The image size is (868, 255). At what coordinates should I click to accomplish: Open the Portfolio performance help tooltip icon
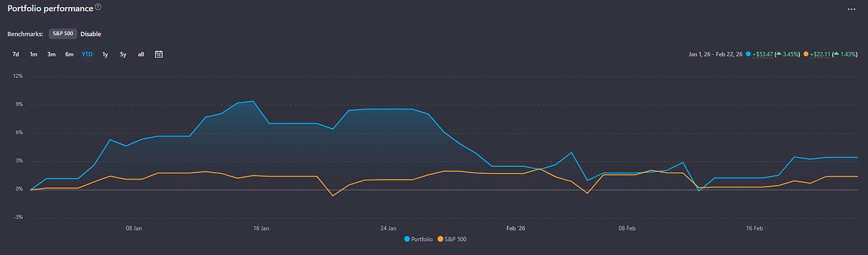(x=98, y=8)
